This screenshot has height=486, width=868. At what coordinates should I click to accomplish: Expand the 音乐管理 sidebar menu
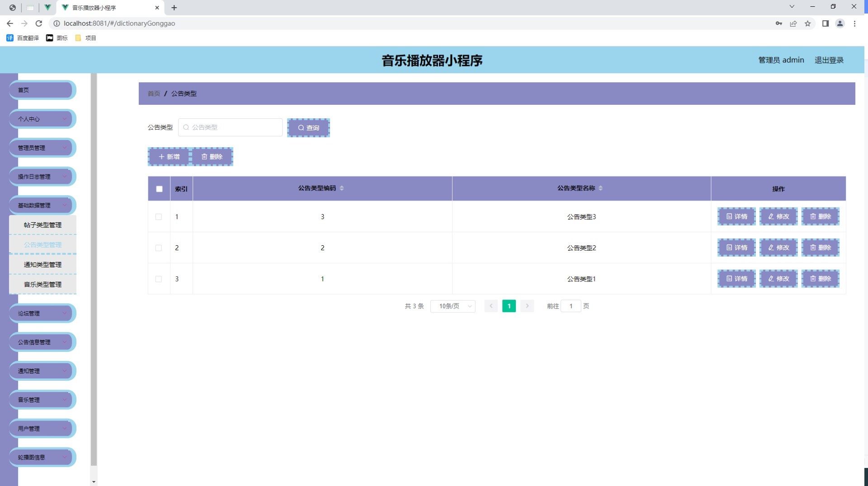click(42, 400)
